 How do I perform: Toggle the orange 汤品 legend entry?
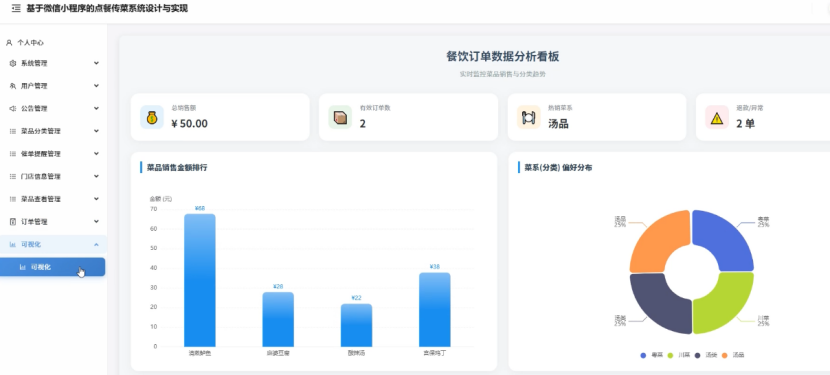[x=733, y=355]
